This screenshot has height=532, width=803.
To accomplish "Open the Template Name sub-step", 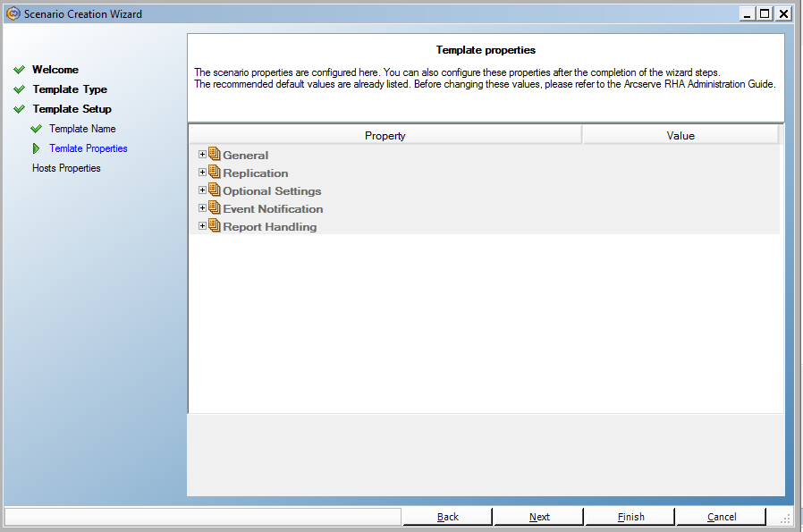I will [82, 129].
